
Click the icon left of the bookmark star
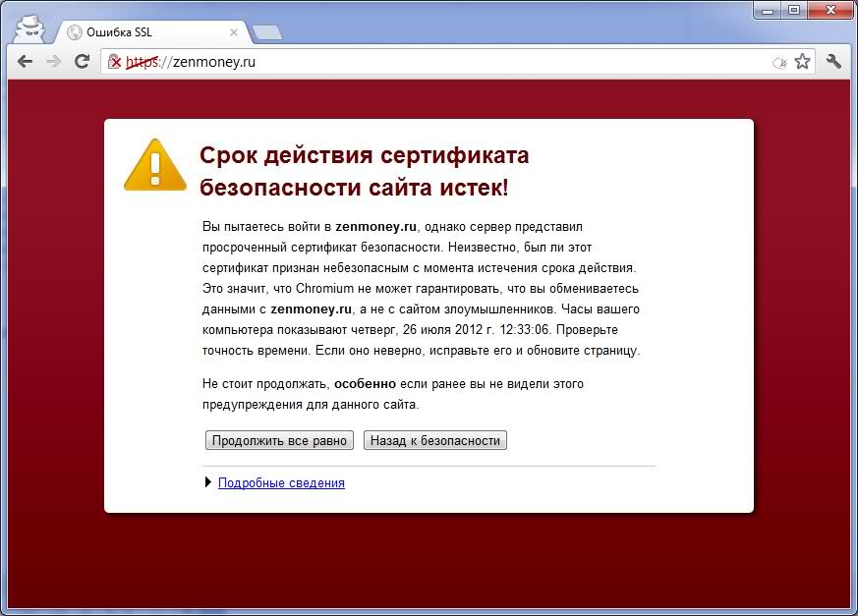click(779, 62)
